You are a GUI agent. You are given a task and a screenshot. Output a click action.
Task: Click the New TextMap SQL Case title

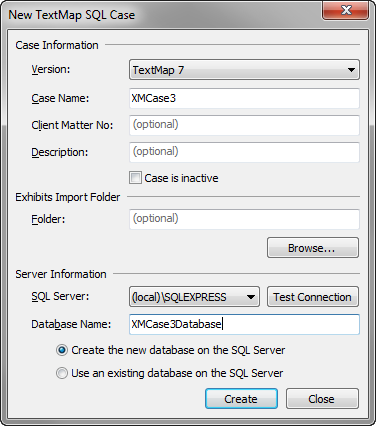[x=72, y=15]
